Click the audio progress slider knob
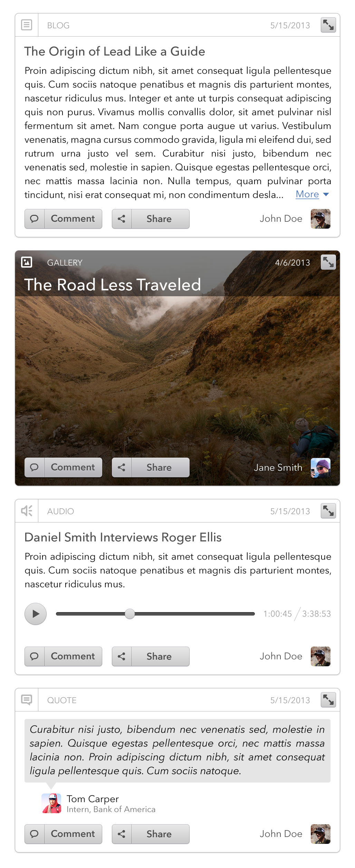 tap(130, 614)
